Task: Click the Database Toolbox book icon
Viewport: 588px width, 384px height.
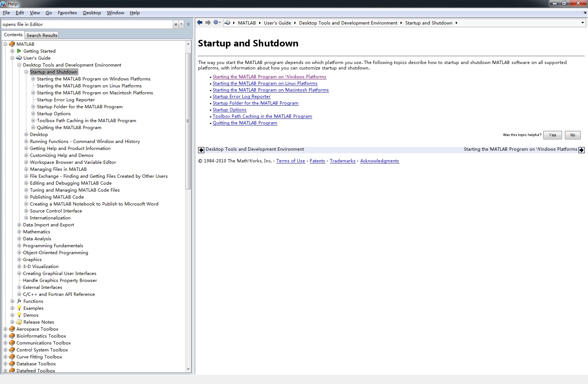Action: coord(12,364)
